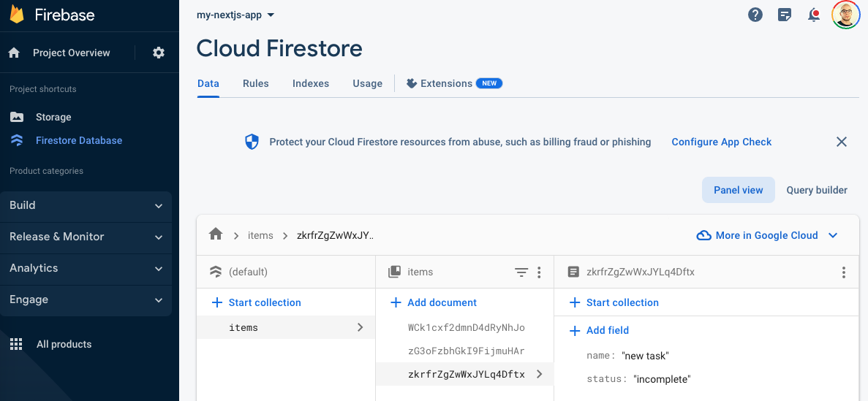Click zkrfrZgZwWxJY.. in breadcrumb path

336,236
